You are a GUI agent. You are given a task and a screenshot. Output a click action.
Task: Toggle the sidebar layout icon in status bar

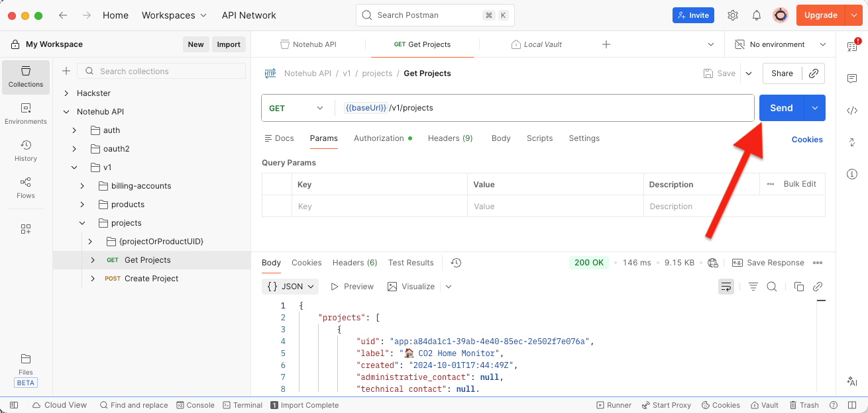point(13,405)
